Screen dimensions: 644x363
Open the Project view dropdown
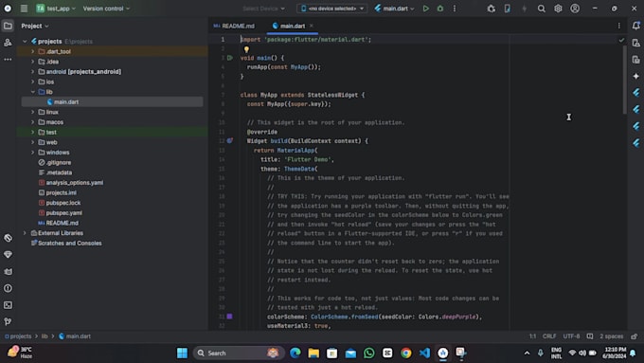click(x=35, y=26)
